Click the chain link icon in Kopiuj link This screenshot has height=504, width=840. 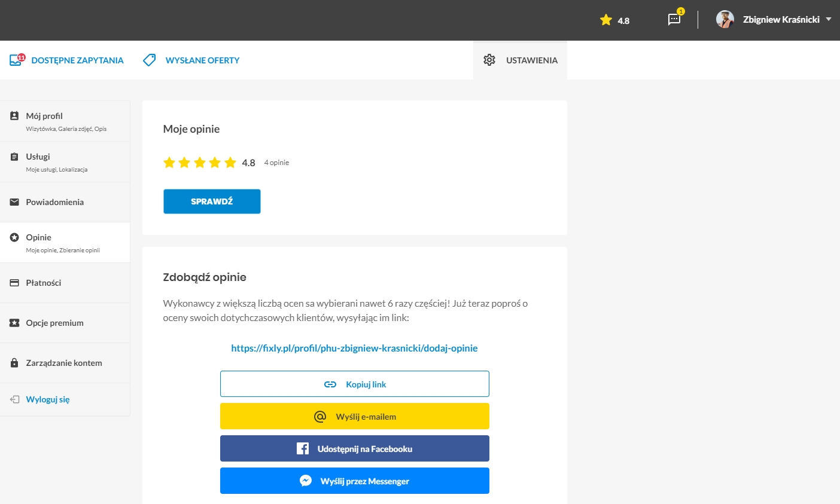pos(330,384)
